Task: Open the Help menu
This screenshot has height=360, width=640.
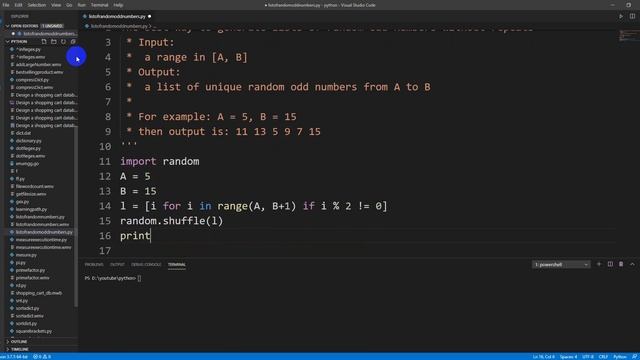Action: (x=118, y=5)
